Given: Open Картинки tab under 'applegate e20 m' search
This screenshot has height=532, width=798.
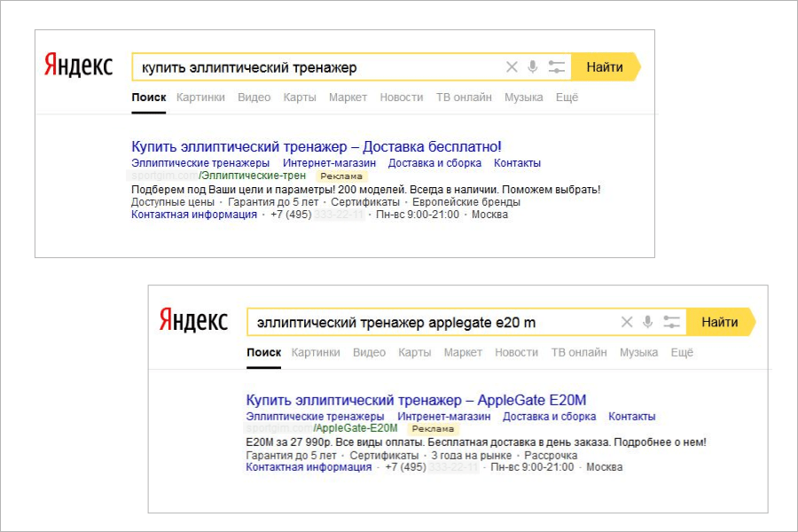Looking at the screenshot, I should tap(316, 352).
